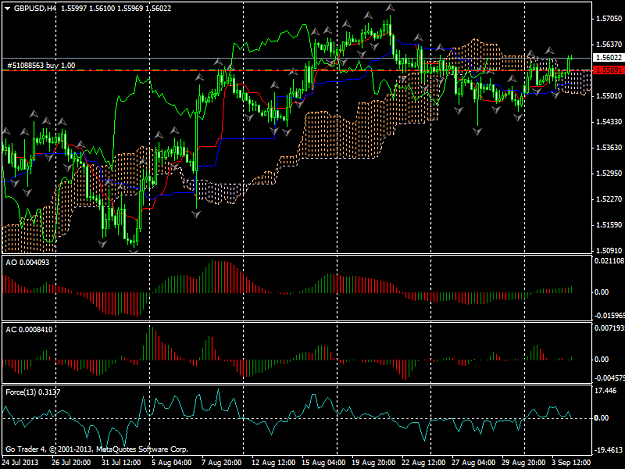This screenshot has width=625, height=469.
Task: Click the 5 Aug 04:00 time label
Action: (x=172, y=462)
